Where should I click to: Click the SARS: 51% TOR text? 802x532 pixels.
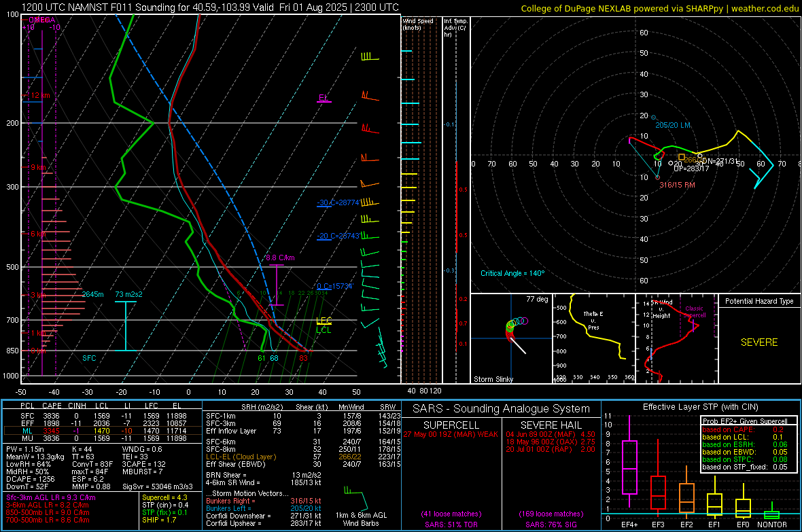(451, 525)
